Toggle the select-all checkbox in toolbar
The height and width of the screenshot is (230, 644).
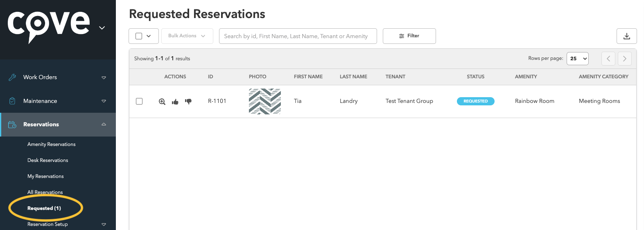tap(139, 36)
